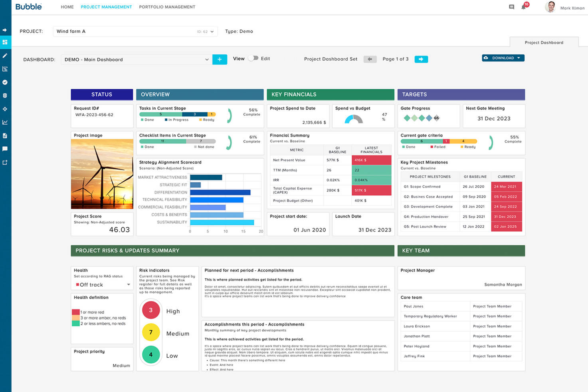Open the traffic light icon in sidebar

(5, 95)
